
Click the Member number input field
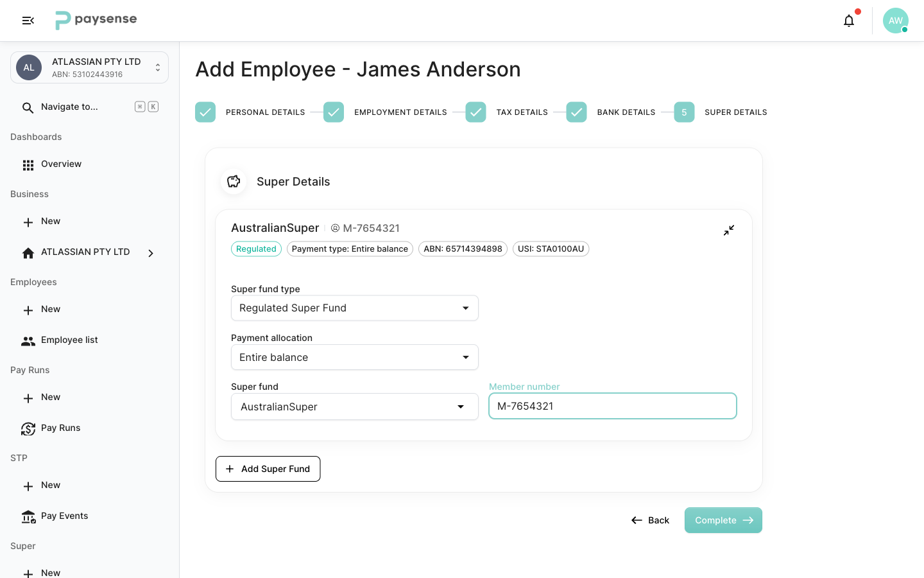click(613, 406)
